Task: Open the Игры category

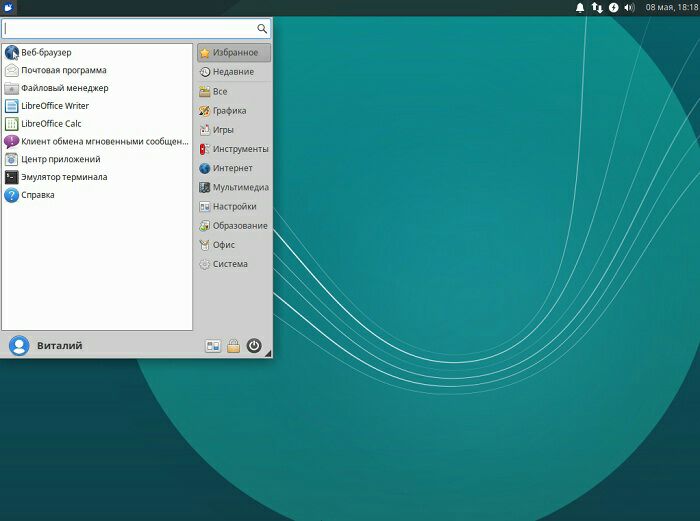Action: pyautogui.click(x=234, y=130)
